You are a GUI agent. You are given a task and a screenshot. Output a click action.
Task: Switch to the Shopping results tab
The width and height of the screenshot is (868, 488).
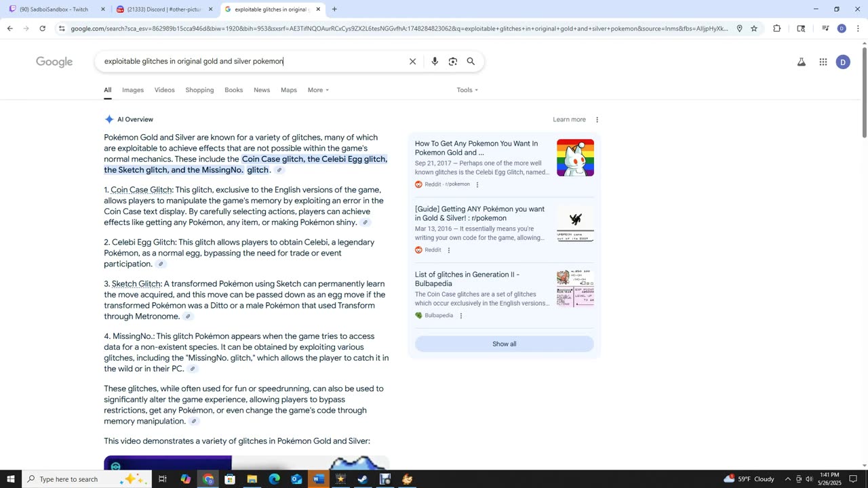click(199, 90)
